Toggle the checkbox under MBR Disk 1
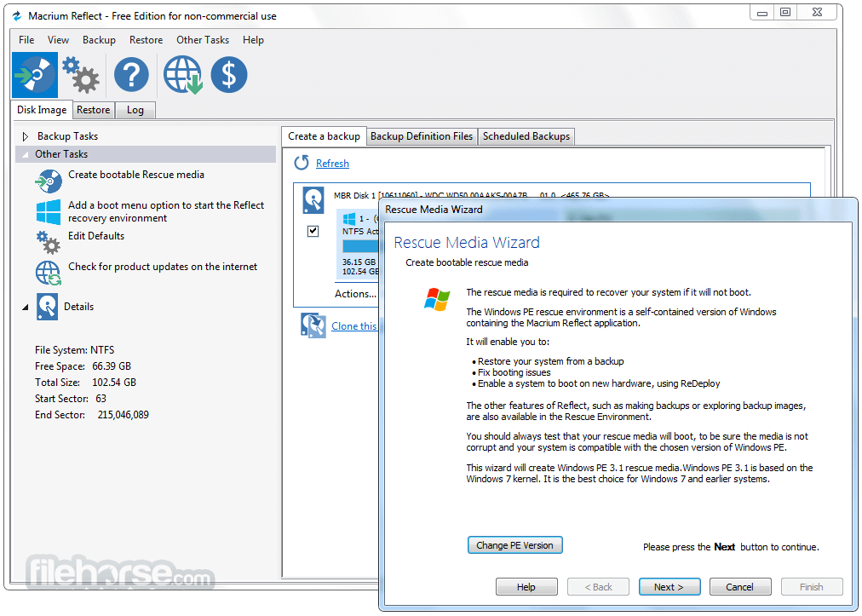The height and width of the screenshot is (616, 862). point(313,231)
